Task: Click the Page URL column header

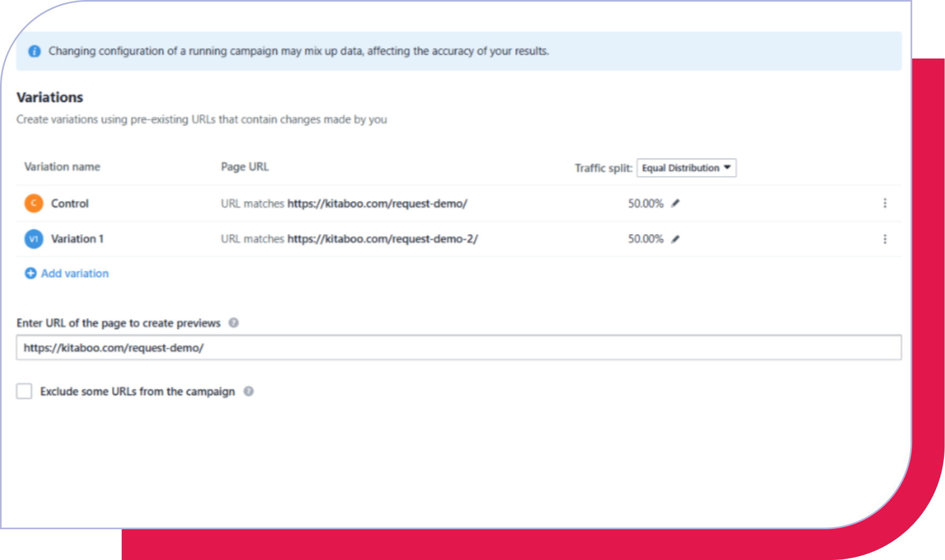Action: pos(245,167)
